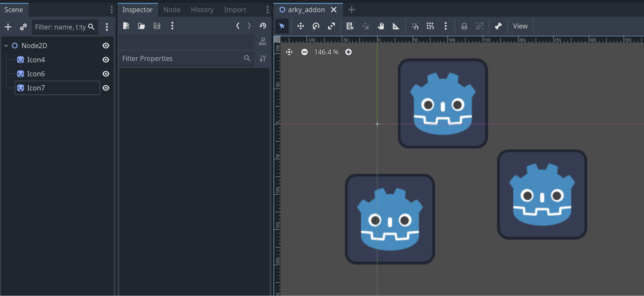Go to previous edited object
Viewport: 644px width, 296px height.
tap(238, 26)
